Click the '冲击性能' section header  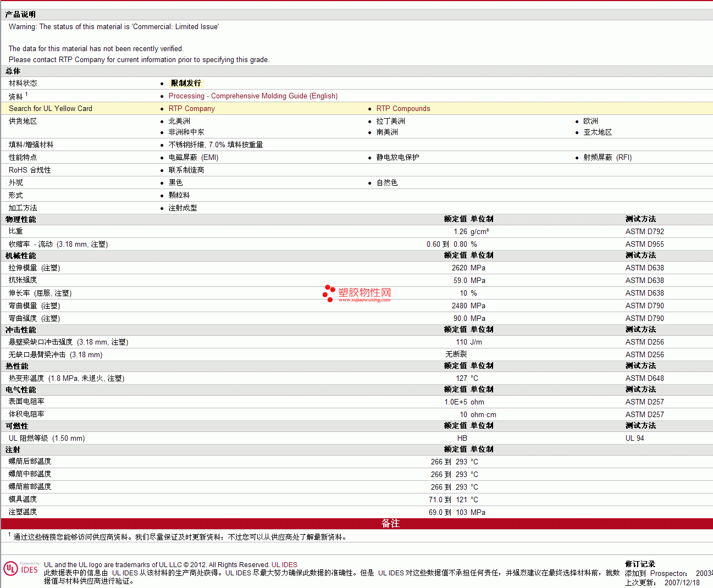[20, 330]
